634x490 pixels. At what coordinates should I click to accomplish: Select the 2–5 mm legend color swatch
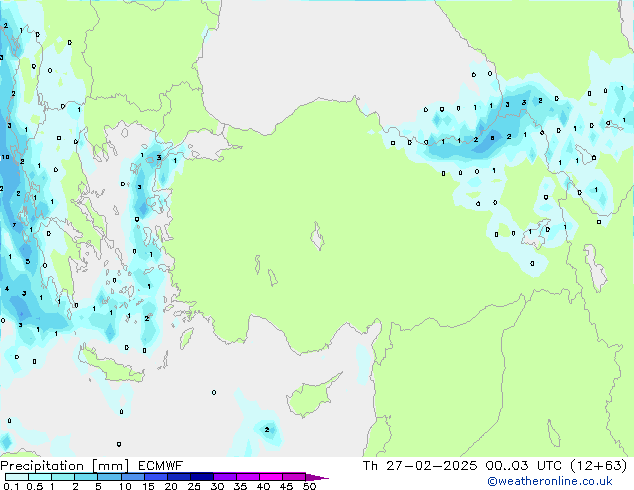coord(86,477)
